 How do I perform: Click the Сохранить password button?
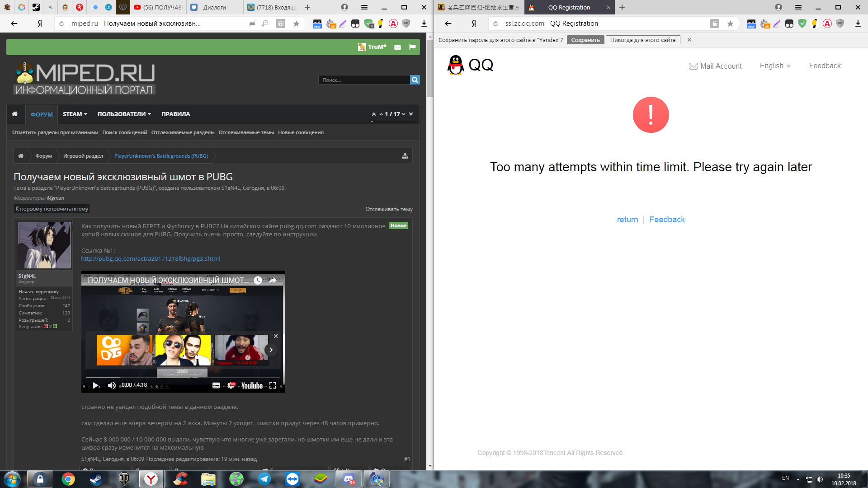coord(585,40)
